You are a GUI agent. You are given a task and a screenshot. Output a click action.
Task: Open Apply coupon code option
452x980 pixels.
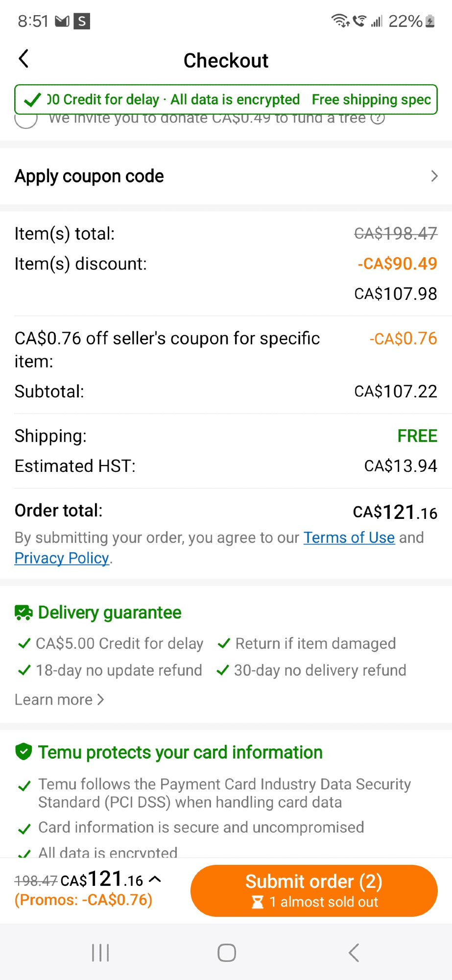tap(226, 176)
